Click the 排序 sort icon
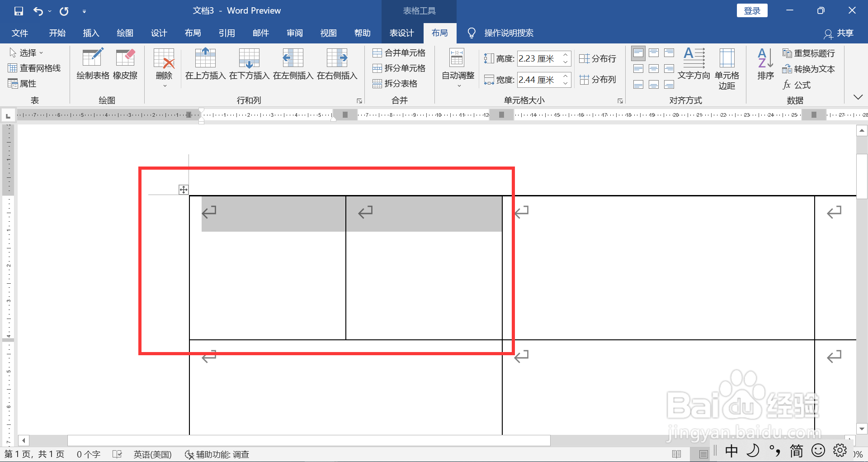The width and height of the screenshot is (868, 462). click(x=765, y=64)
